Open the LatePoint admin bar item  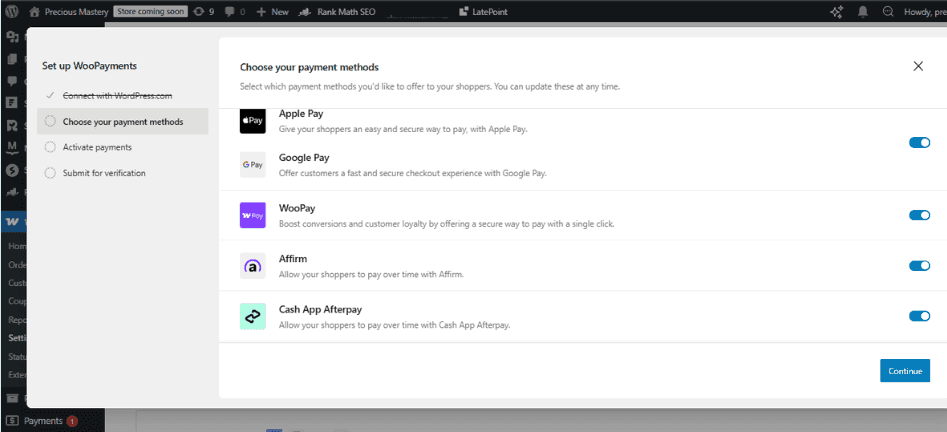(x=483, y=11)
